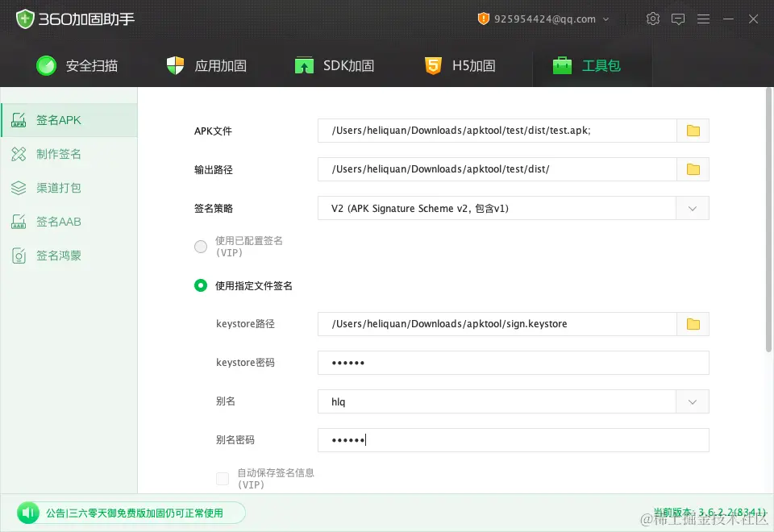Screen dimensions: 774x532
Task: Minimize the window
Action: click(x=728, y=19)
